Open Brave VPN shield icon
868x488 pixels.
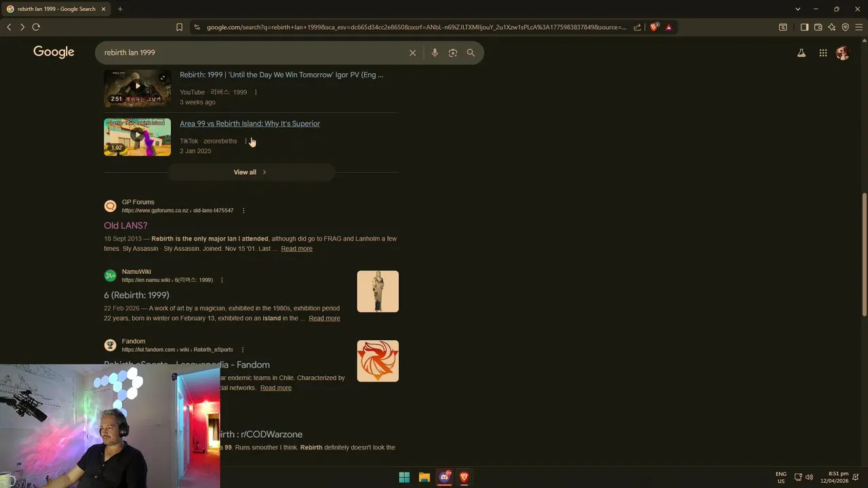pyautogui.click(x=846, y=27)
